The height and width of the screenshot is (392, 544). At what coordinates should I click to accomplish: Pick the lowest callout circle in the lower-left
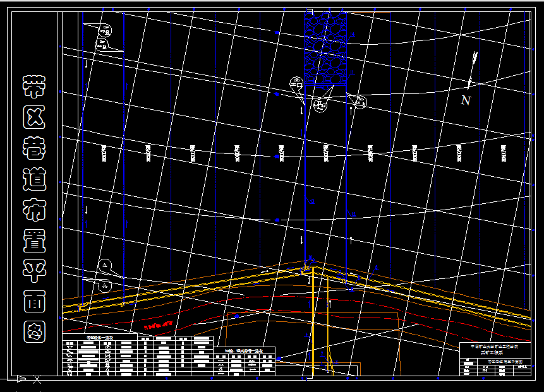[x=105, y=286]
